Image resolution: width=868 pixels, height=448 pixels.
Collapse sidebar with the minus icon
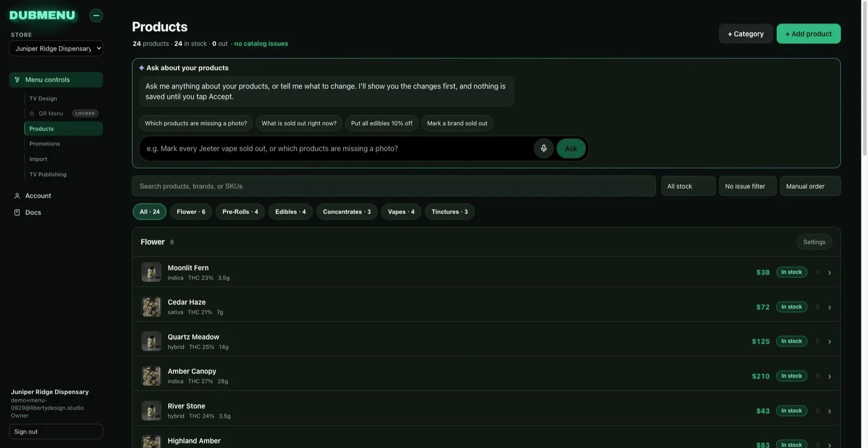click(x=96, y=15)
